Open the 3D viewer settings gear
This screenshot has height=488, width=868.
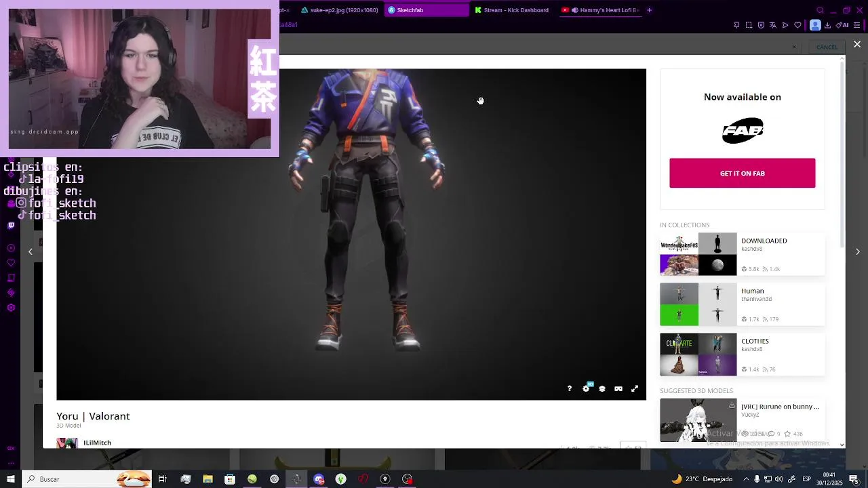(586, 388)
